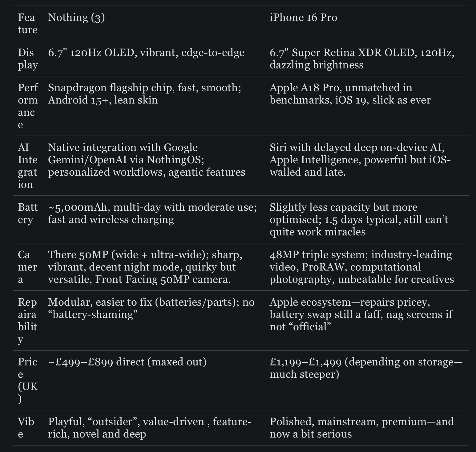Viewport: 476px width, 452px height.
Task: Click the Apple ecosystem repairs cell
Action: [x=361, y=314]
